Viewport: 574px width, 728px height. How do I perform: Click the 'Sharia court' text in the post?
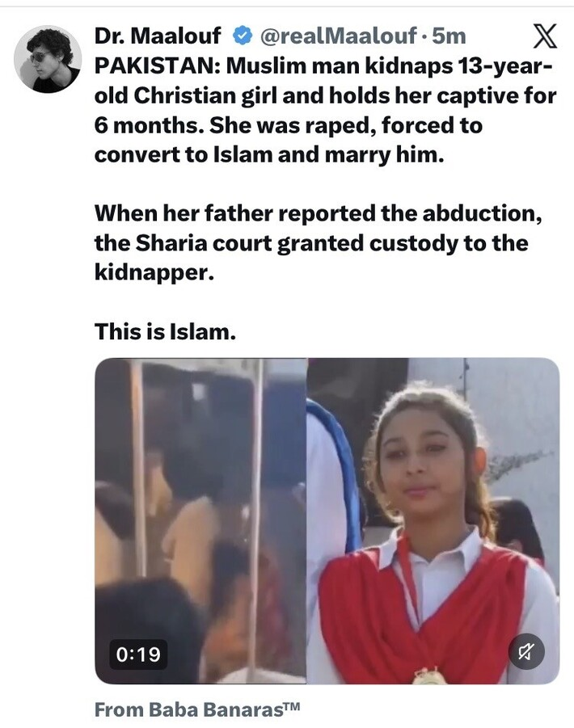(204, 243)
